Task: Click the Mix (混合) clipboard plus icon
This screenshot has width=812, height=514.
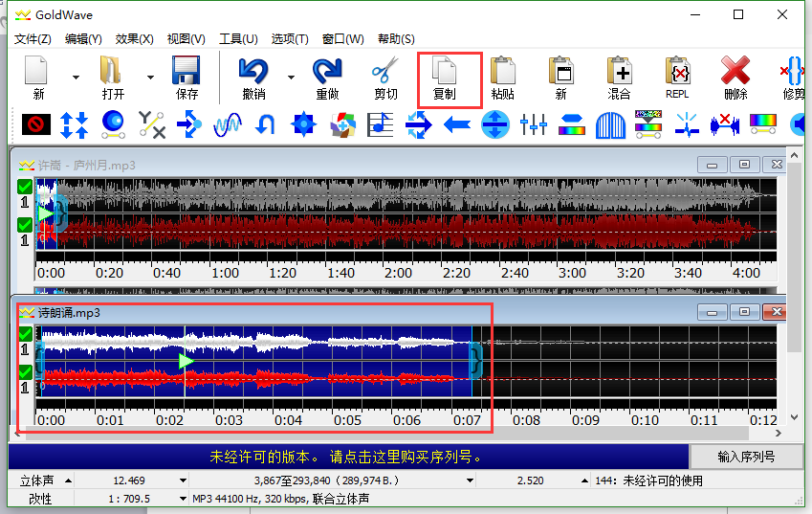Action: pos(620,70)
